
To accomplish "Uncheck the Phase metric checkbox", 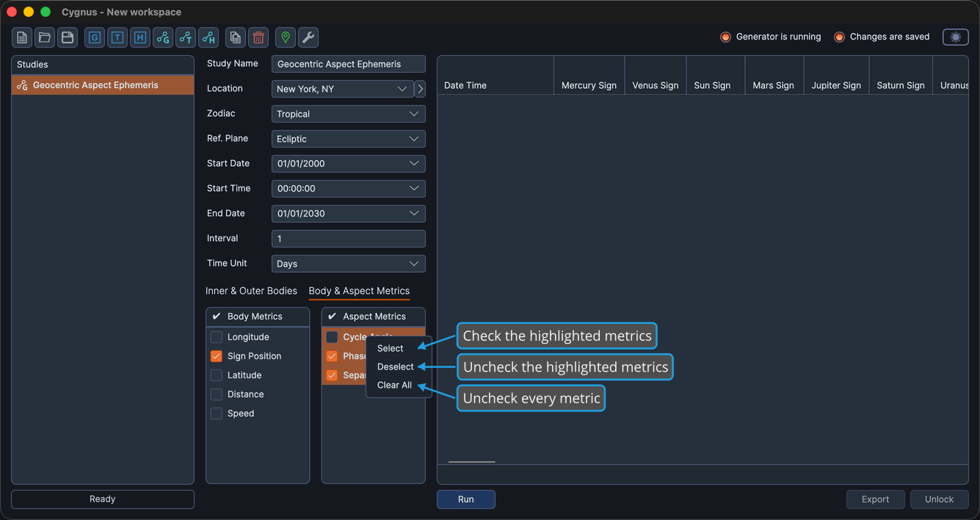I will coord(332,356).
